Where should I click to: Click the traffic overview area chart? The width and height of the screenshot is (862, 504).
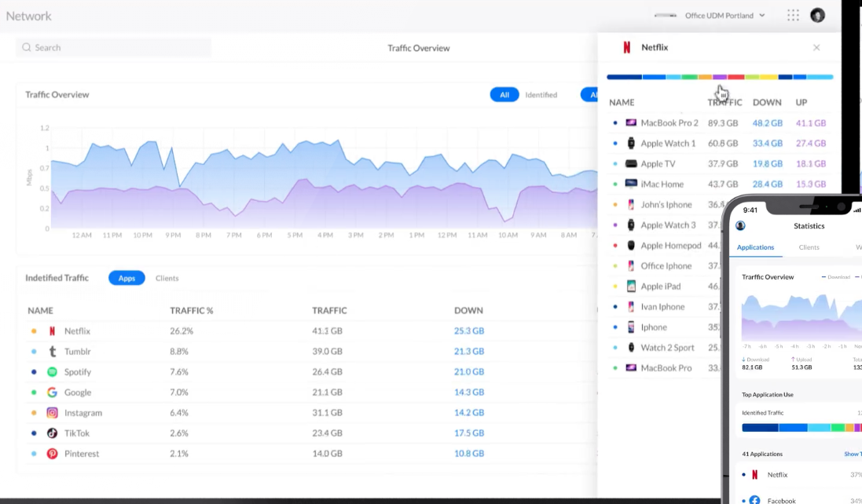(323, 178)
